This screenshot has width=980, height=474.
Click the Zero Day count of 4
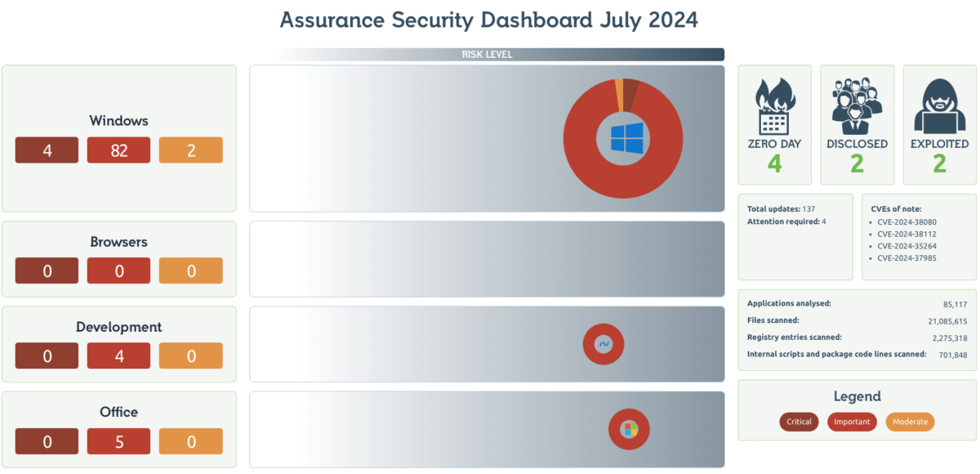coord(774,163)
